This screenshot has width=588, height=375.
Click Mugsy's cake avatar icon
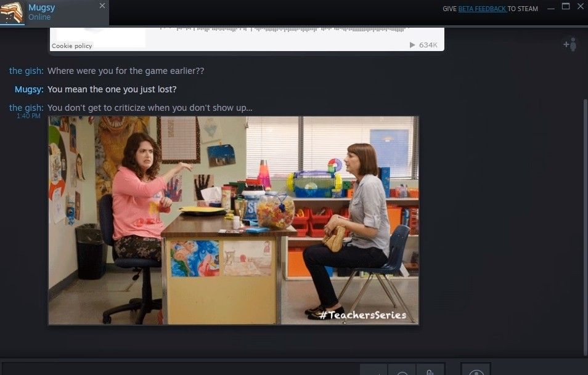click(x=12, y=12)
